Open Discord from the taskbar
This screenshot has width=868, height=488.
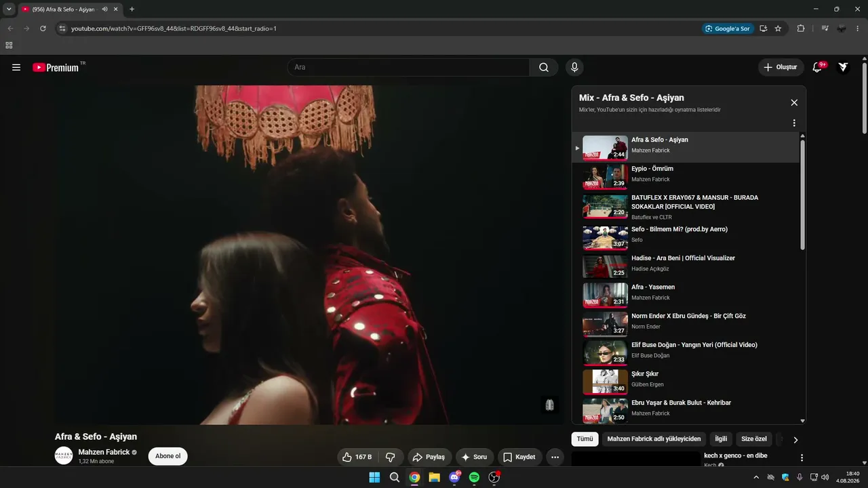coord(454,477)
